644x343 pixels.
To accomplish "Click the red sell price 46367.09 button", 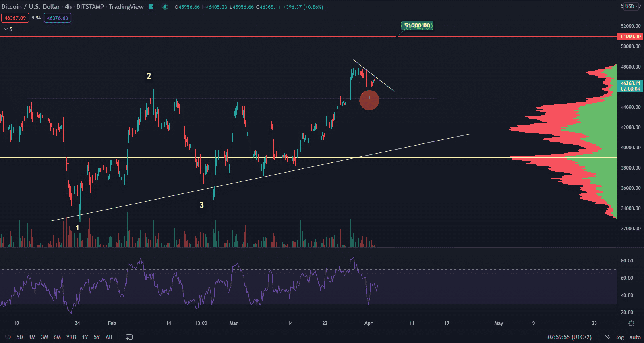I will click(15, 18).
